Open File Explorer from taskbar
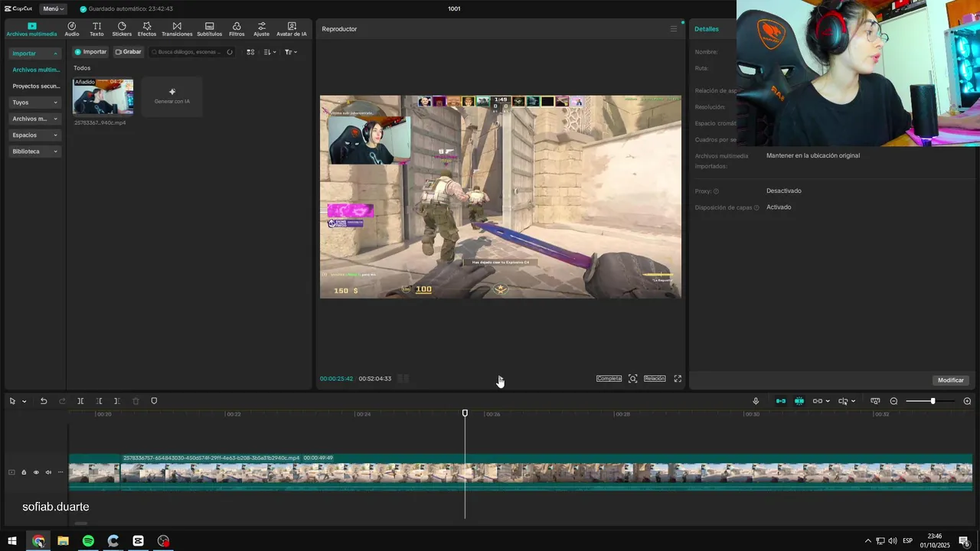Screen dimensions: 980x551 pyautogui.click(x=63, y=541)
